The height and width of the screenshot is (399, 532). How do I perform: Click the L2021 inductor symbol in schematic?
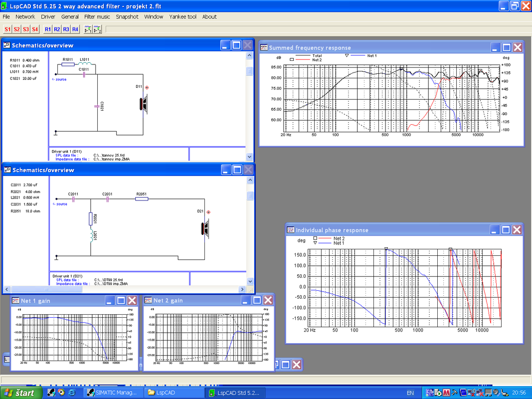point(91,236)
